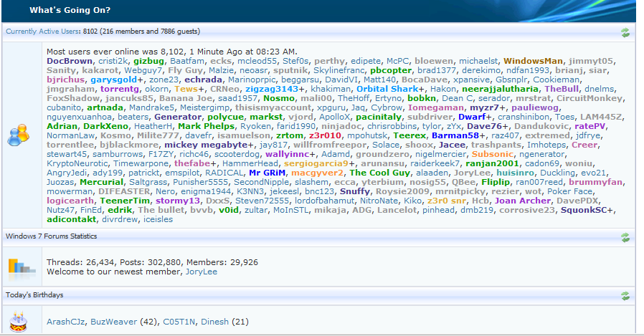Screen dimensions: 644x336
Task: Open DarkXeno's profile
Action: (x=106, y=126)
